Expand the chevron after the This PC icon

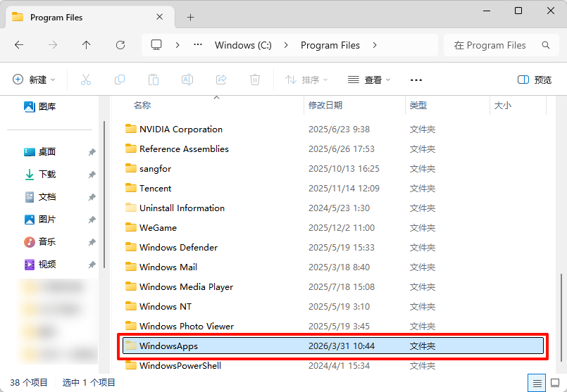pyautogui.click(x=177, y=45)
